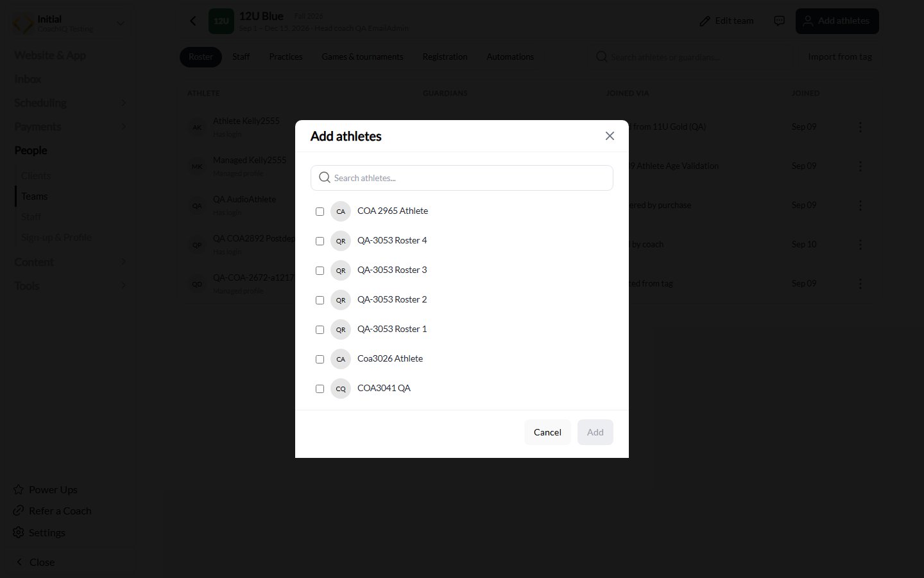This screenshot has width=924, height=578.
Task: Open Settings gear in sidebar
Action: click(x=40, y=533)
